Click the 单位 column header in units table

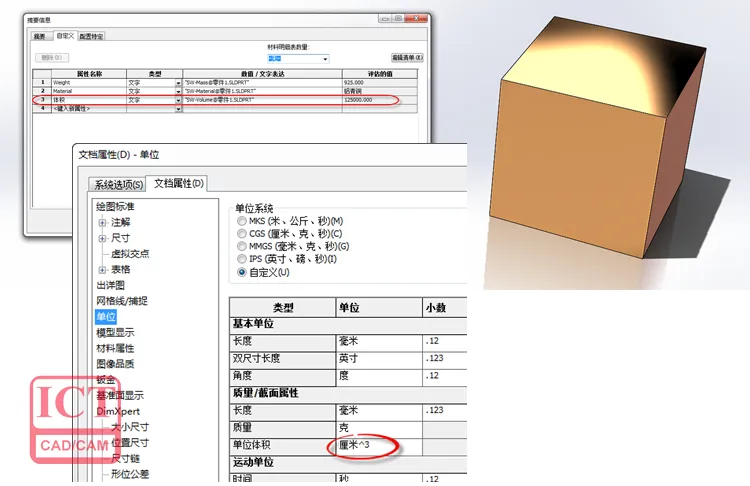[379, 308]
